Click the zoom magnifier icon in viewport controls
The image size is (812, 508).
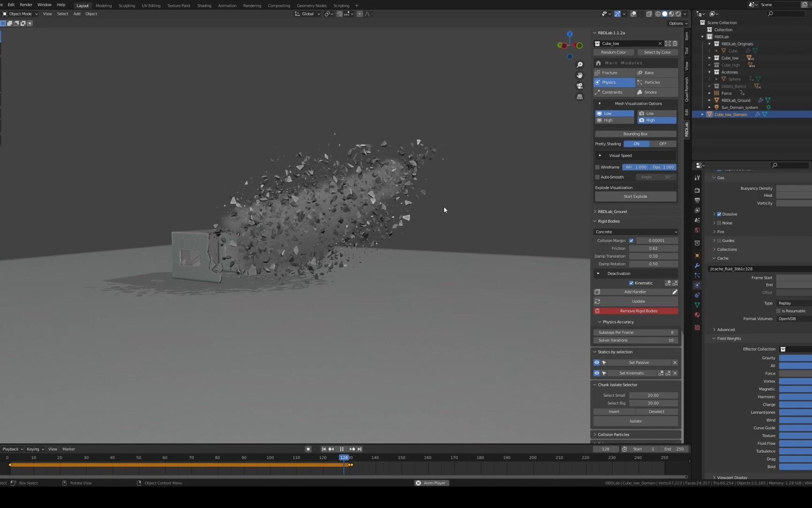[x=579, y=64]
